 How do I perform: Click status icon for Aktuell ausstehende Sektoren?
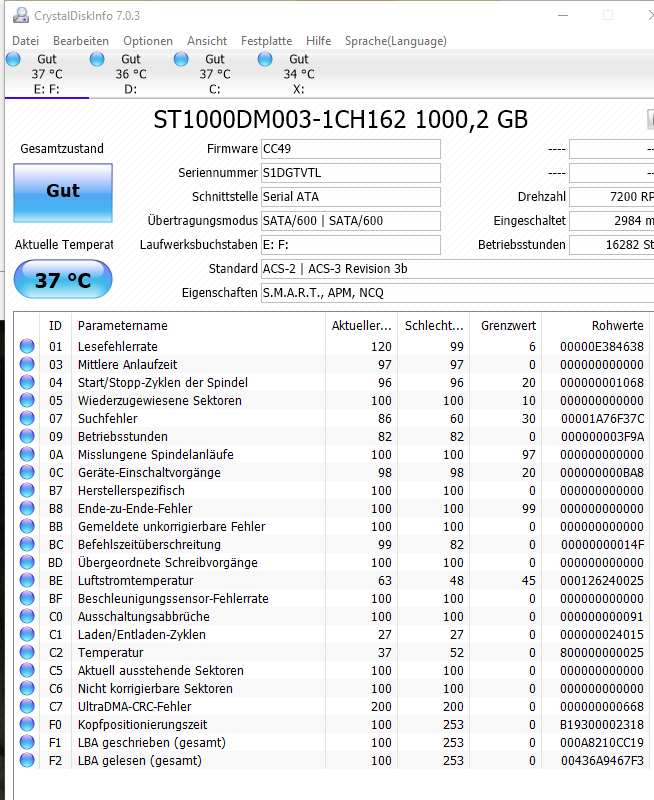coord(27,670)
